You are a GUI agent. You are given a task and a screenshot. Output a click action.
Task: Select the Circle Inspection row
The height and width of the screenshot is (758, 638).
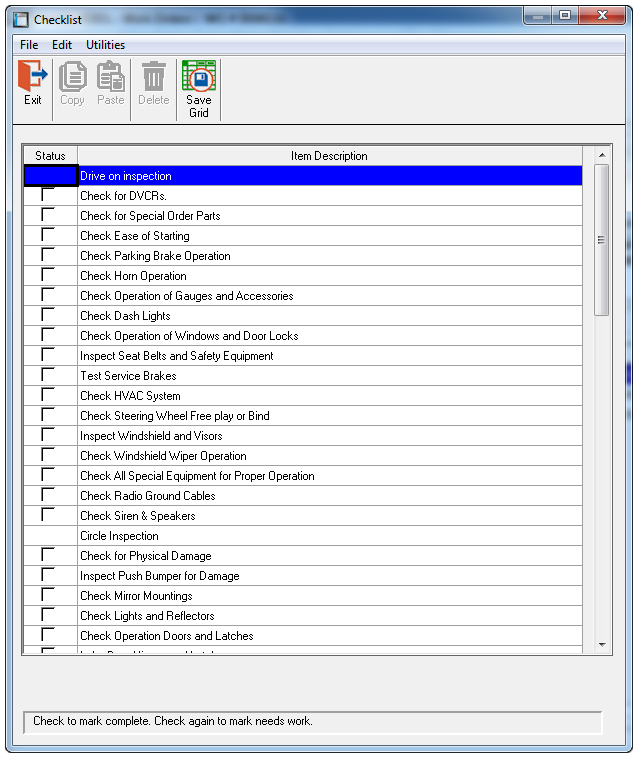(x=329, y=536)
